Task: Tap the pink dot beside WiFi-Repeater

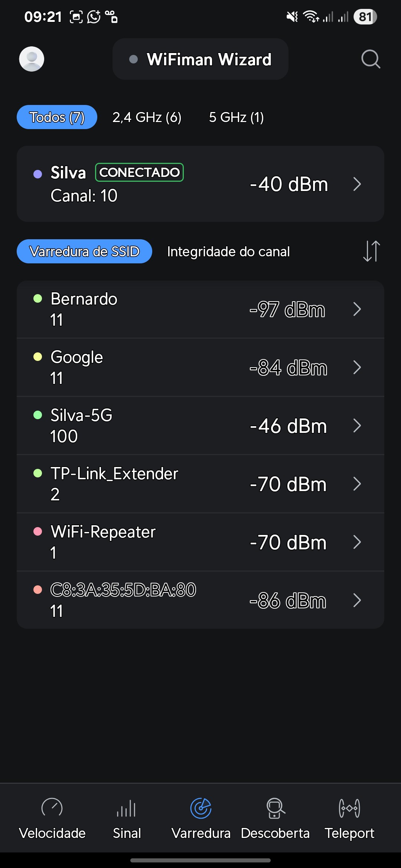Action: pos(38,532)
